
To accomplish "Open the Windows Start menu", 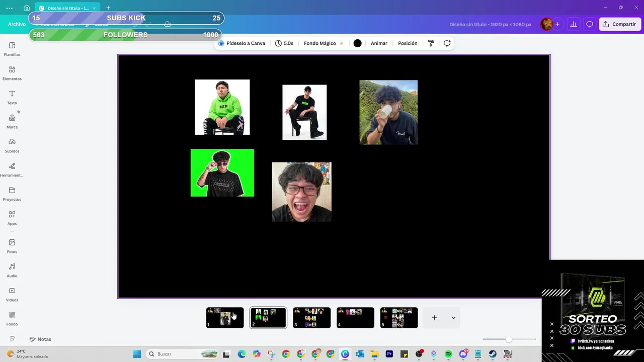I will 137,354.
